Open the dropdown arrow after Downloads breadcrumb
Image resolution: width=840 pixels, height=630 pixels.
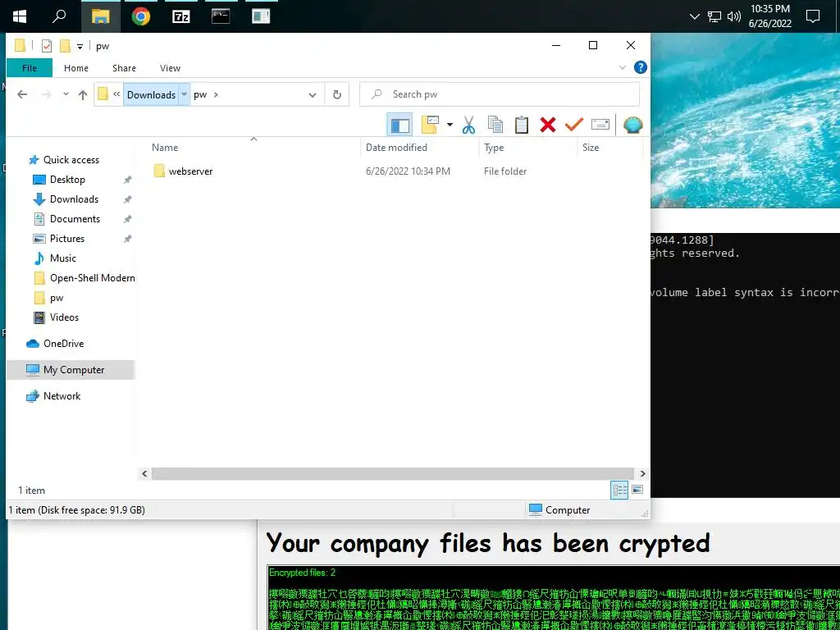pyautogui.click(x=184, y=94)
